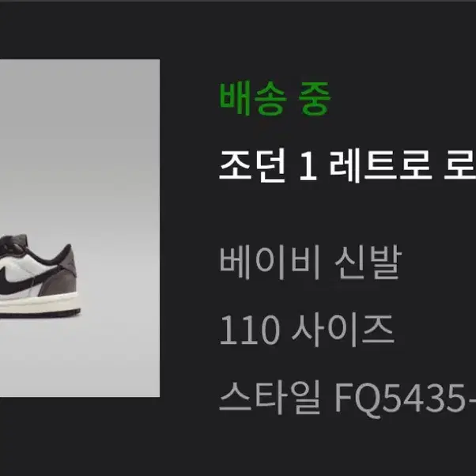Click the gray upper area of the thumbnail
Screen dimensions: 476x476
pos(80,137)
